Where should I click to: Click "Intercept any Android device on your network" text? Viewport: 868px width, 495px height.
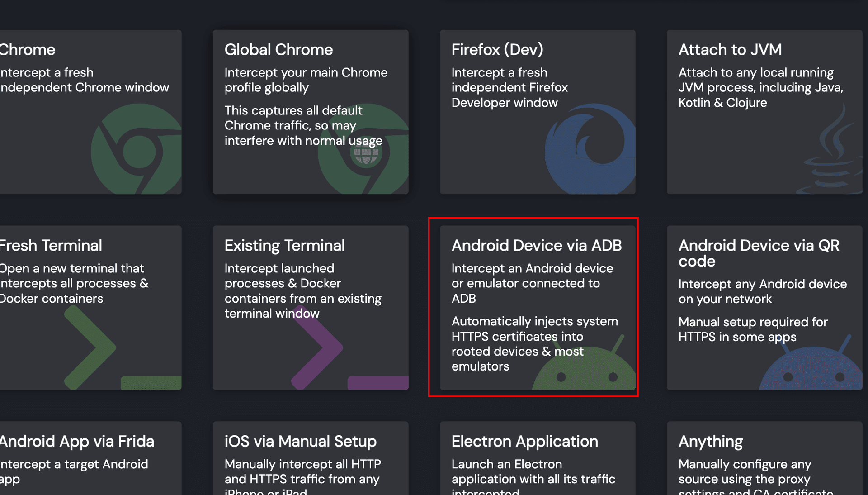(763, 291)
